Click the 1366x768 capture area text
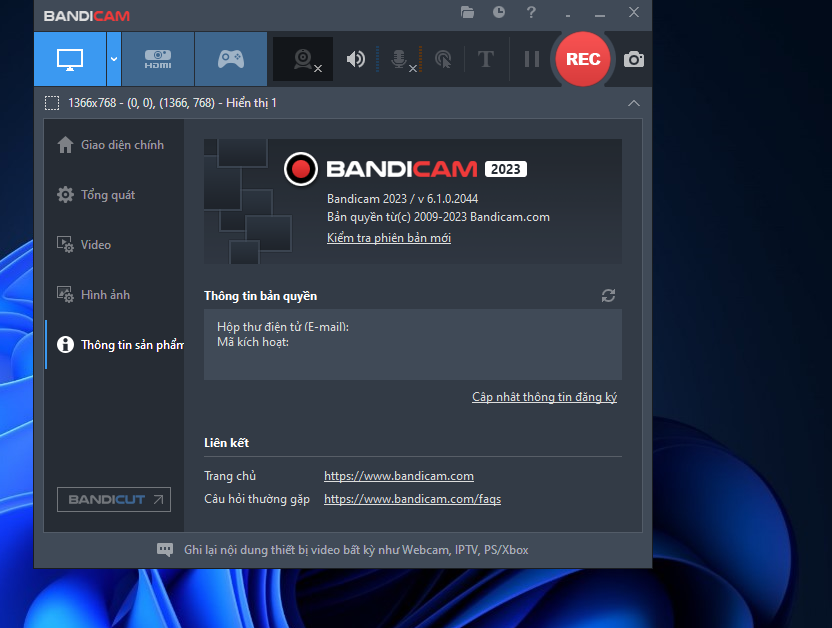Viewport: 832px width, 628px height. (x=172, y=103)
